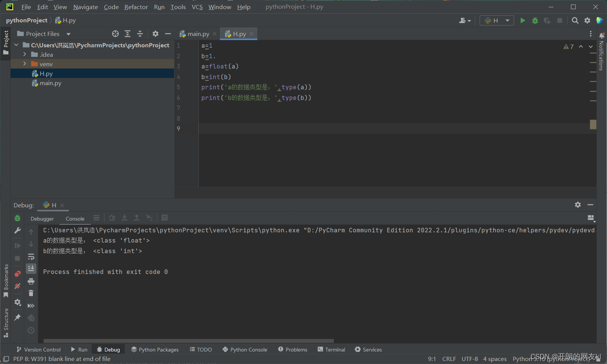The image size is (607, 364).
Task: Hide the Project tool window
Action: pyautogui.click(x=168, y=34)
